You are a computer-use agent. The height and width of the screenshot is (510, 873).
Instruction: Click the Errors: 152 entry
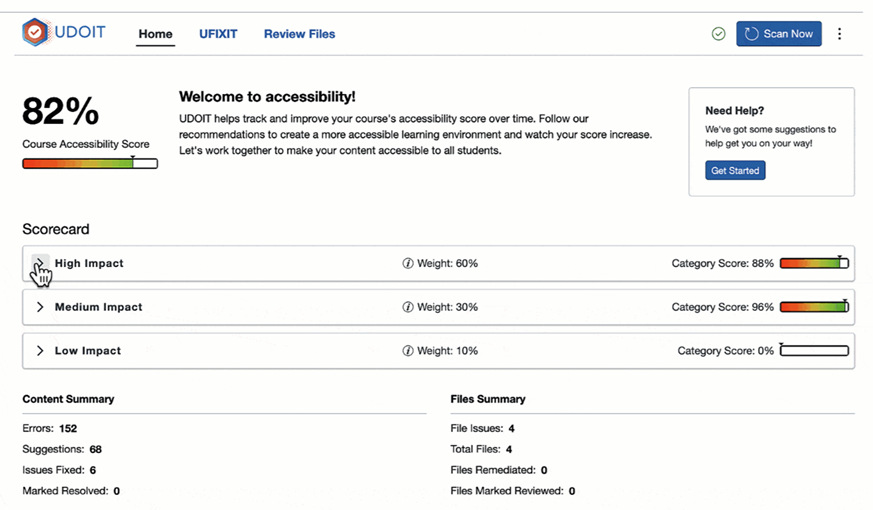(x=50, y=429)
